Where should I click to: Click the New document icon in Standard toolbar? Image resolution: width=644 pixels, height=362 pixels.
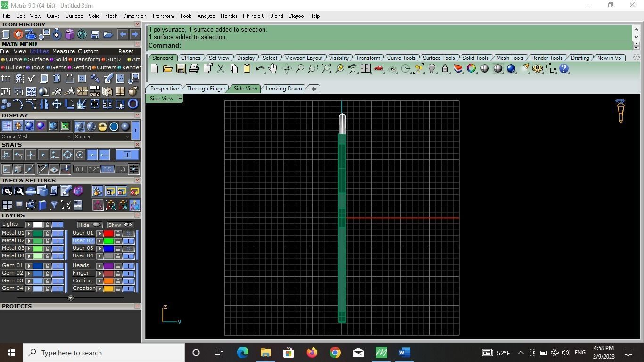pyautogui.click(x=154, y=69)
